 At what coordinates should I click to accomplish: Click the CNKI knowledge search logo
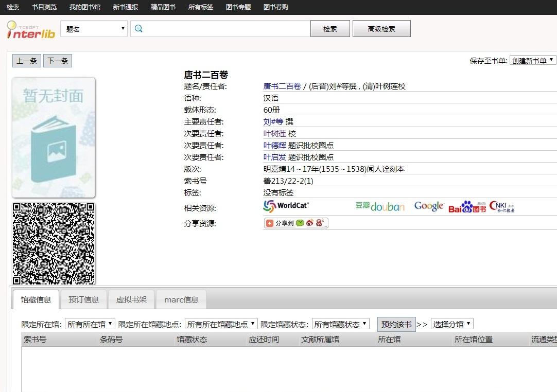502,206
